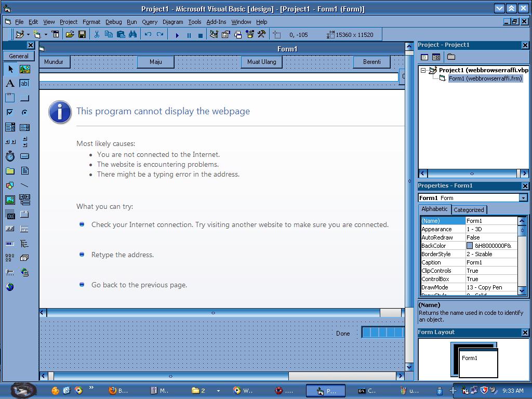
Task: Select the PictureBox control tool
Action: [24, 69]
